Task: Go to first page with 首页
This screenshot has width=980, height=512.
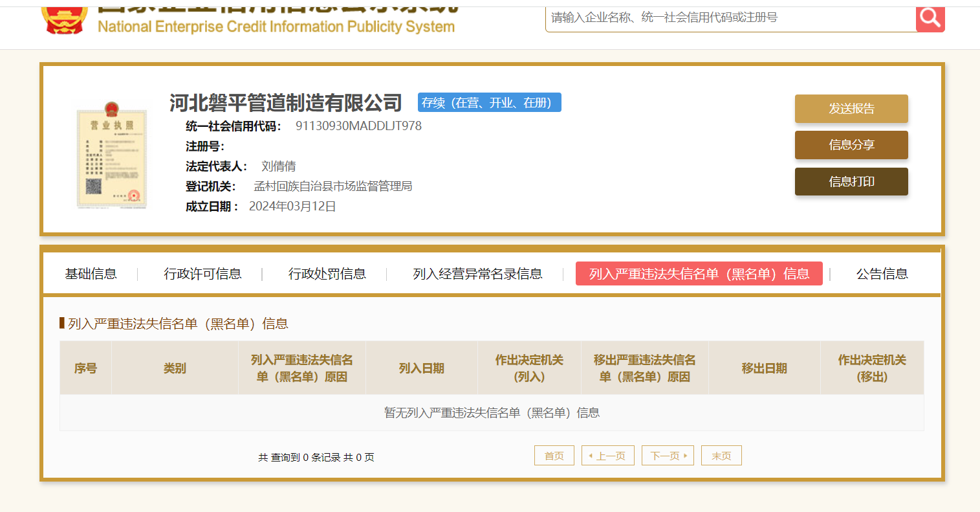Action: coord(554,456)
